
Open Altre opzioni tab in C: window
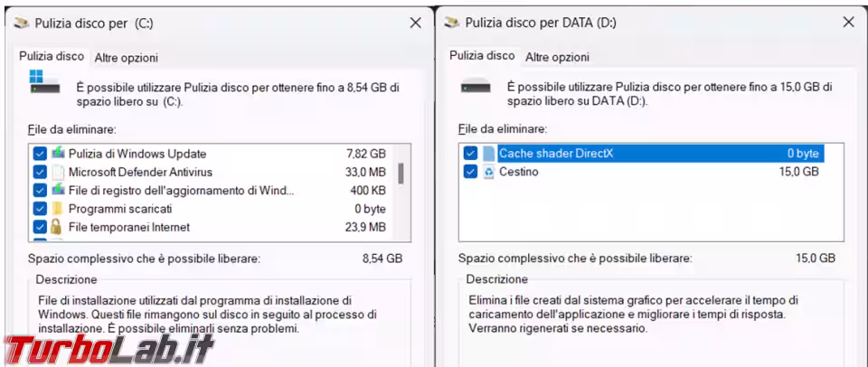tap(127, 58)
